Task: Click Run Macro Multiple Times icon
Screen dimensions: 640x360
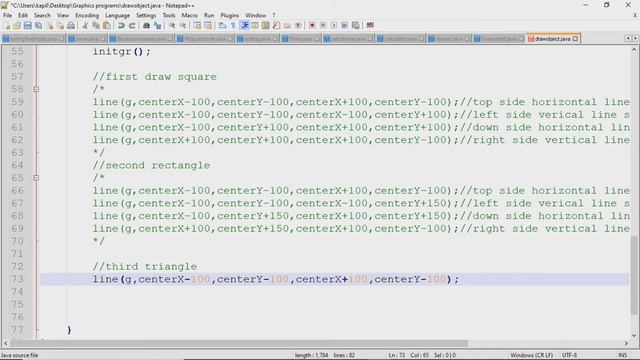Action: coord(344,26)
